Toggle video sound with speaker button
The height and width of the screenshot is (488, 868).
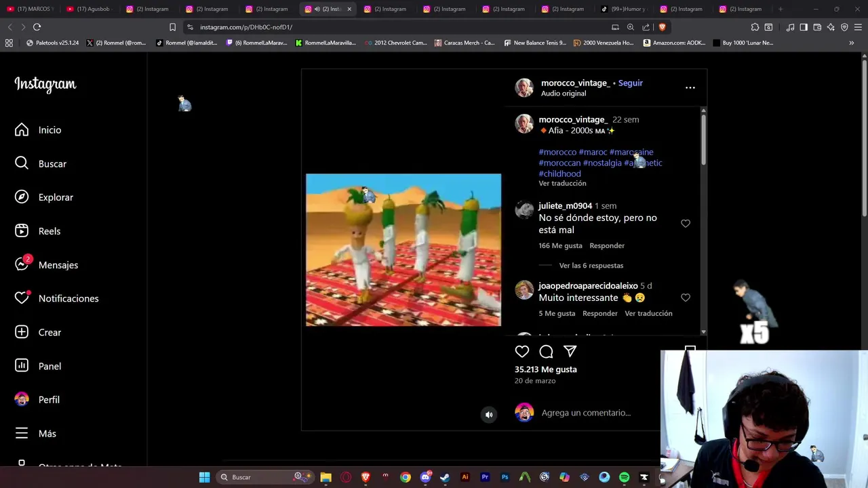[488, 415]
